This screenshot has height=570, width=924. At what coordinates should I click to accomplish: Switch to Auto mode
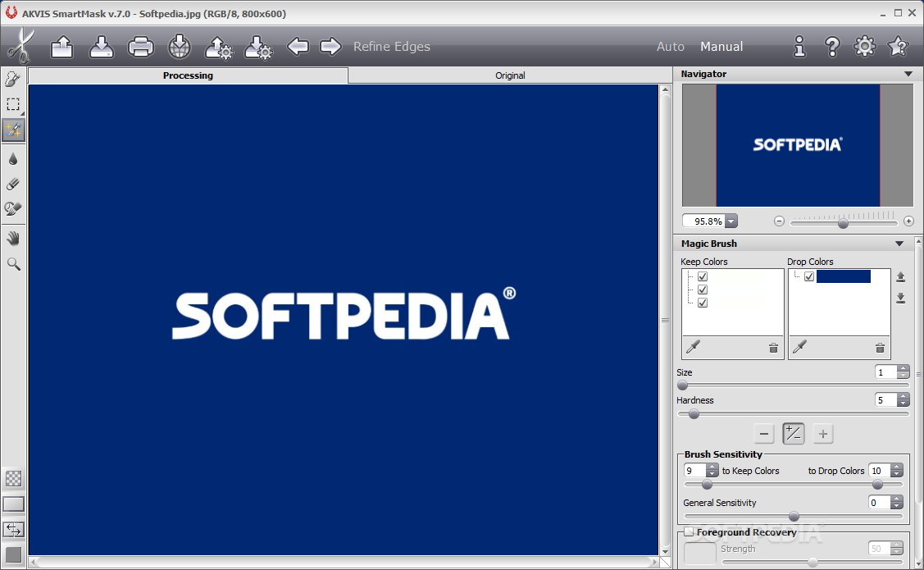pyautogui.click(x=671, y=47)
